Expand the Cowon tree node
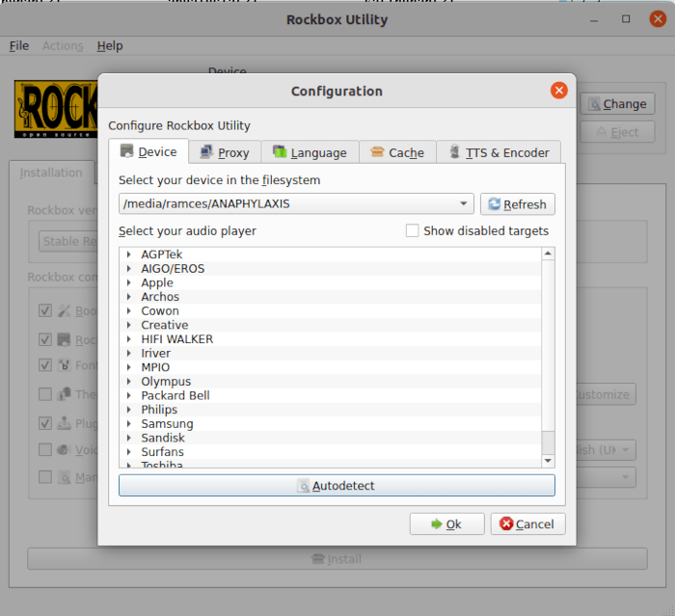The width and height of the screenshot is (675, 616). point(128,310)
